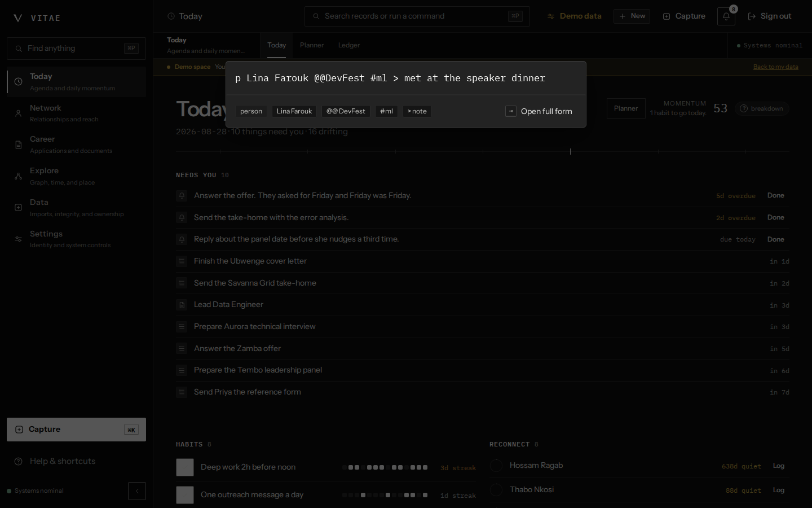The image size is (812, 508).
Task: Click tab-key icon next to Open full form
Action: [511, 111]
